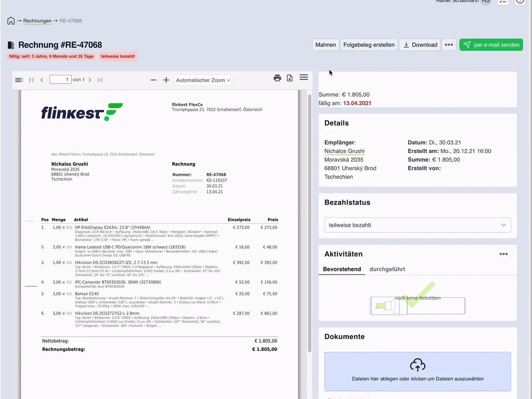Jump to last PDF page
Image resolution: width=532 pixels, height=399 pixels.
[100, 80]
